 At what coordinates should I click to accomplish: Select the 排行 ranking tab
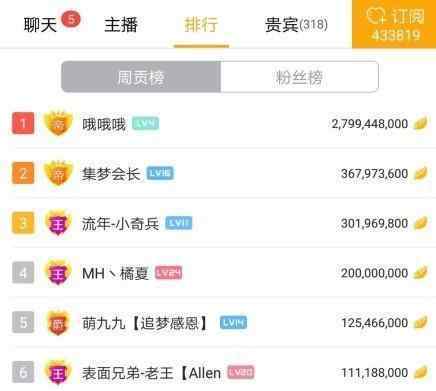coord(201,25)
